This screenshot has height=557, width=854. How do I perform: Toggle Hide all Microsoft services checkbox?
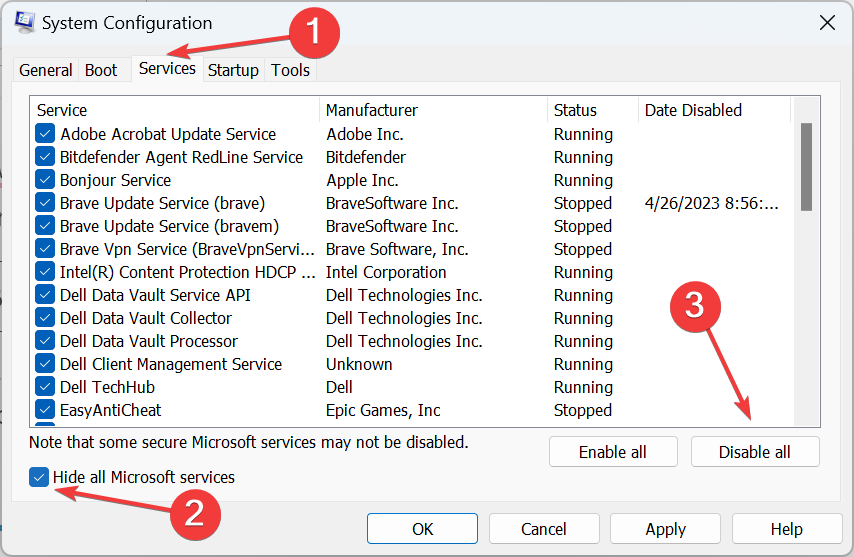click(x=39, y=477)
